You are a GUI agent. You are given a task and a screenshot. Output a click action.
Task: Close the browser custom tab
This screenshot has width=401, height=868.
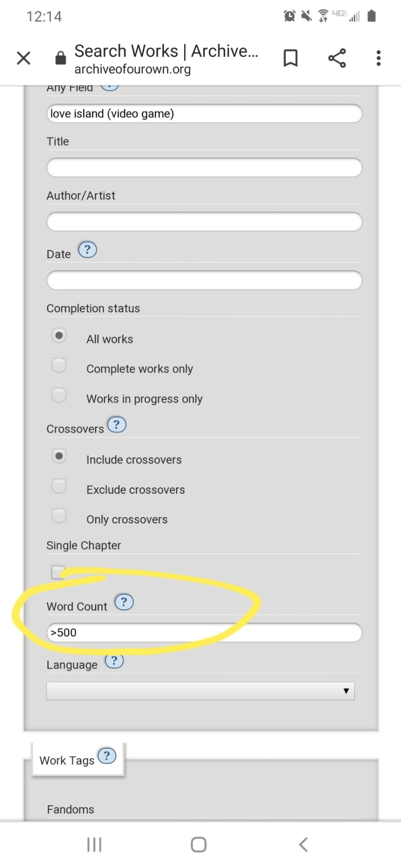(24, 58)
